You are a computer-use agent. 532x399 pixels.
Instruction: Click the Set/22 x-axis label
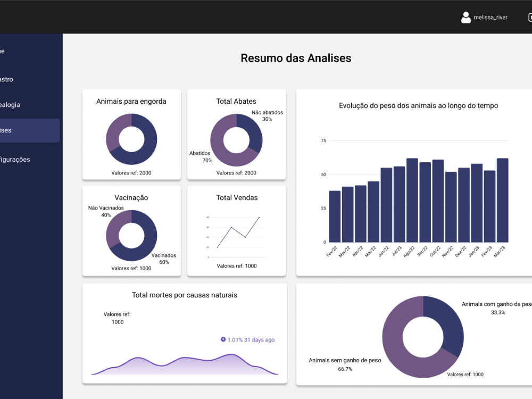[x=422, y=252]
